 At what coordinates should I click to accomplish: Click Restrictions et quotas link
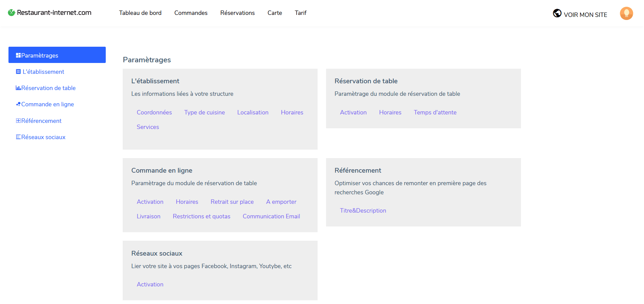201,216
